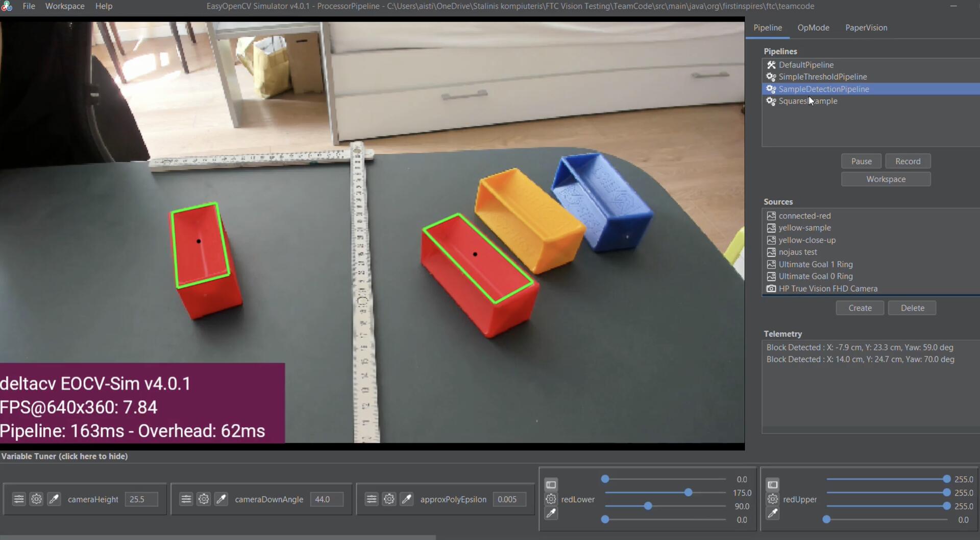
Task: Hide the Variable Tuner panel
Action: (64, 456)
